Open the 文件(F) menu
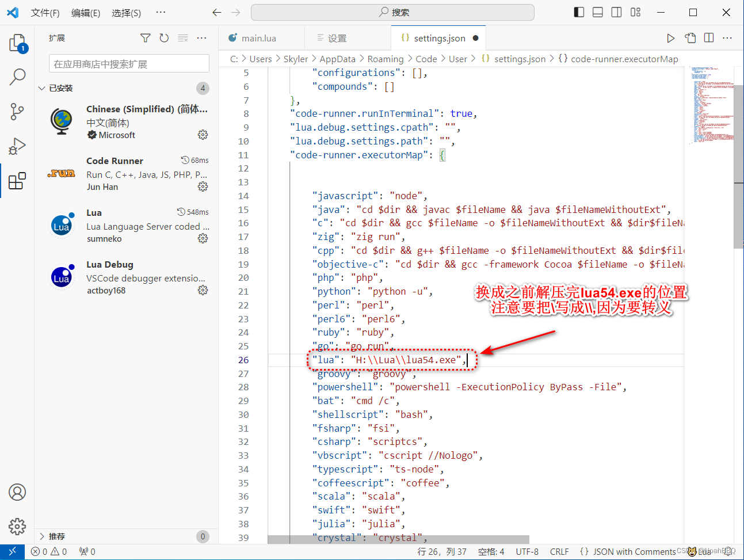 [x=45, y=13]
